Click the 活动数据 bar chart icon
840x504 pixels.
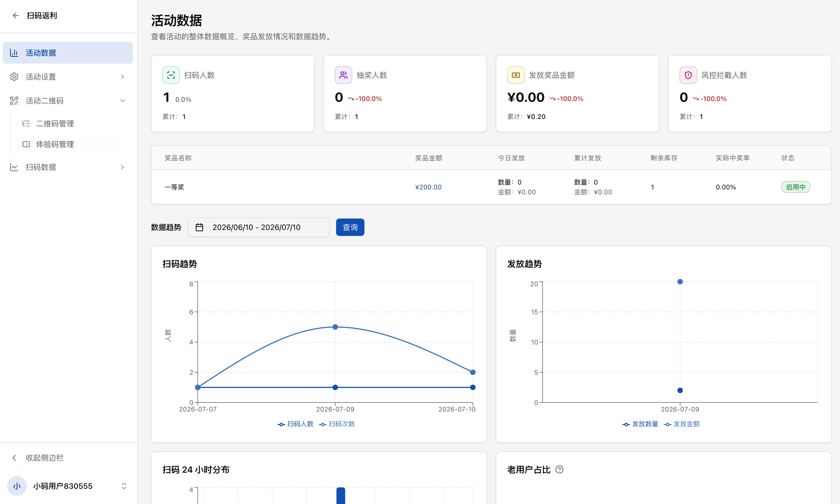pos(14,53)
